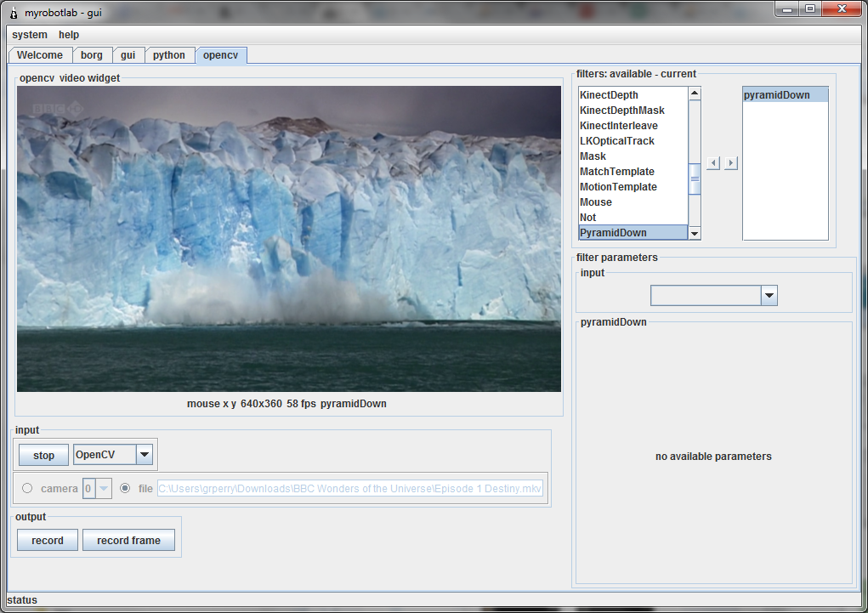Click the filter list scroll-up arrow
Image resolution: width=868 pixels, height=613 pixels.
pyautogui.click(x=695, y=93)
